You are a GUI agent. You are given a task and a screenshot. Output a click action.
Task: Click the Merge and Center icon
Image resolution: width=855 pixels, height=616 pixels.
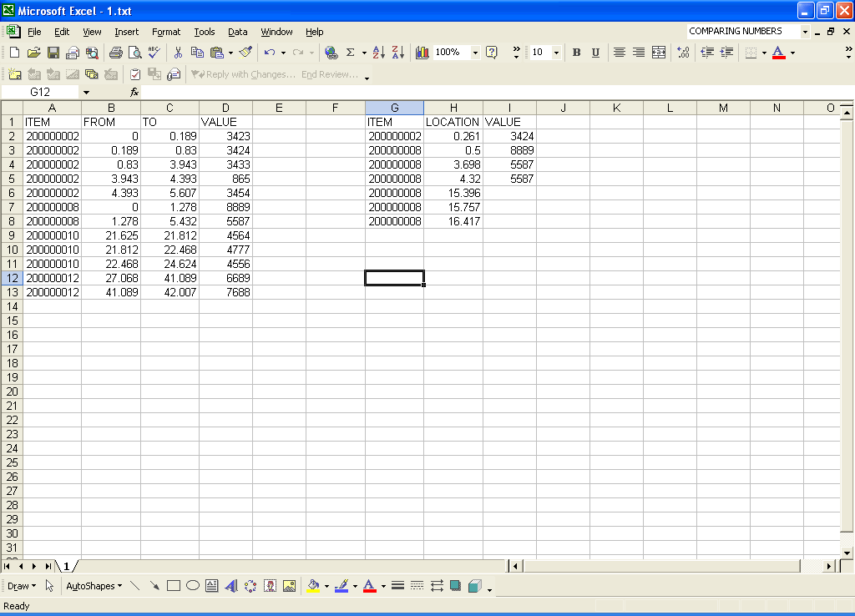coord(659,53)
